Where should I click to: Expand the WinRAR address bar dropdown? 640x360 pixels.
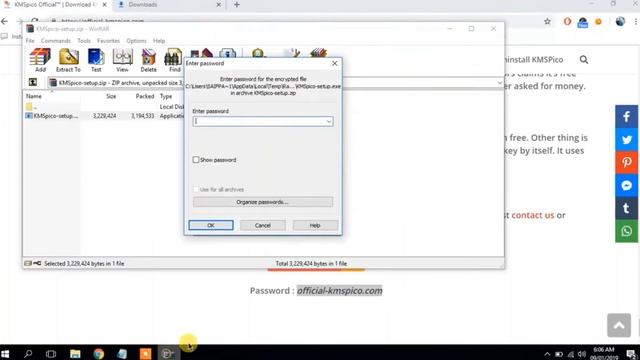500,83
